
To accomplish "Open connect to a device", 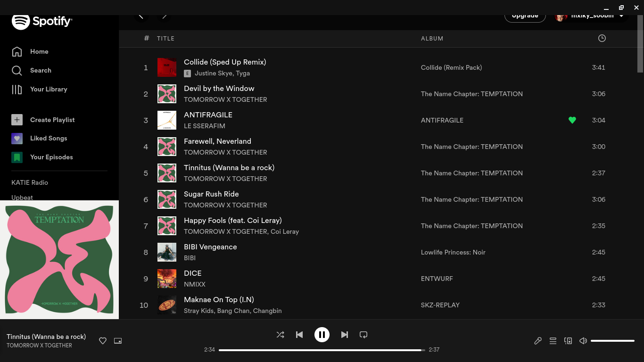I will tap(568, 341).
